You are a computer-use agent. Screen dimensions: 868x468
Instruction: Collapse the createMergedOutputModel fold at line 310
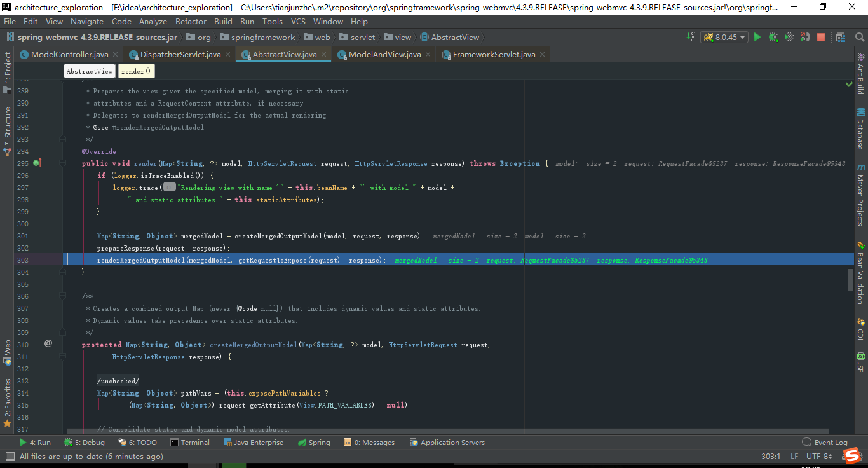click(x=62, y=357)
